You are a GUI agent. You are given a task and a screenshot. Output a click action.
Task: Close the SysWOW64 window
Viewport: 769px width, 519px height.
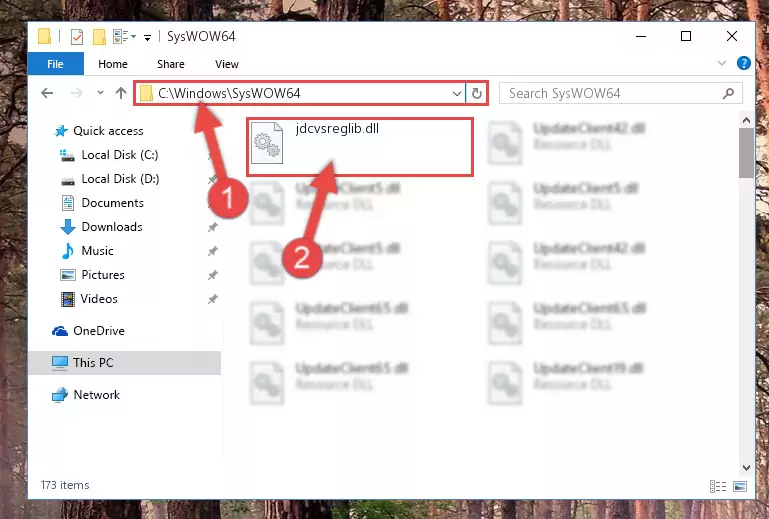pyautogui.click(x=732, y=36)
